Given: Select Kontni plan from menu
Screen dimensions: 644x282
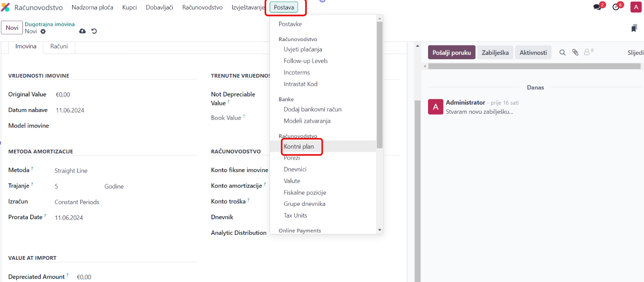Looking at the screenshot, I should 299,147.
